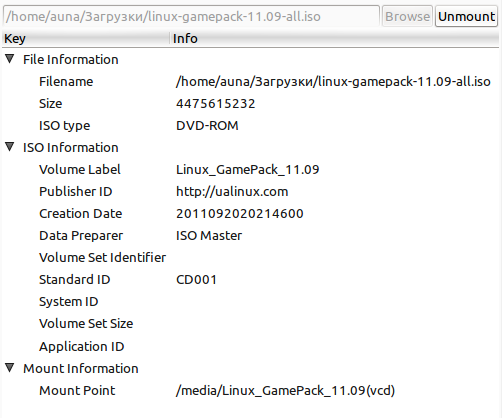
Task: Select the Mount Information row label
Action: 81,369
